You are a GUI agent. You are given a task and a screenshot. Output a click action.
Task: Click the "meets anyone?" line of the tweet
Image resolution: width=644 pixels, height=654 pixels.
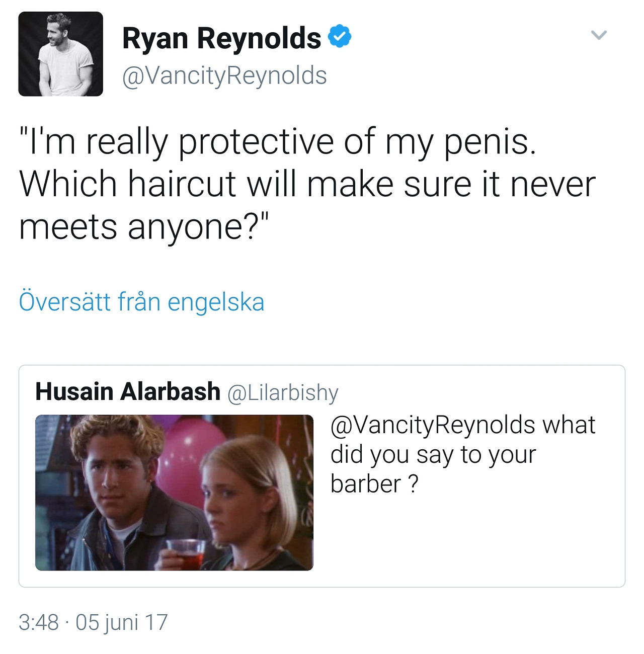pos(144,226)
